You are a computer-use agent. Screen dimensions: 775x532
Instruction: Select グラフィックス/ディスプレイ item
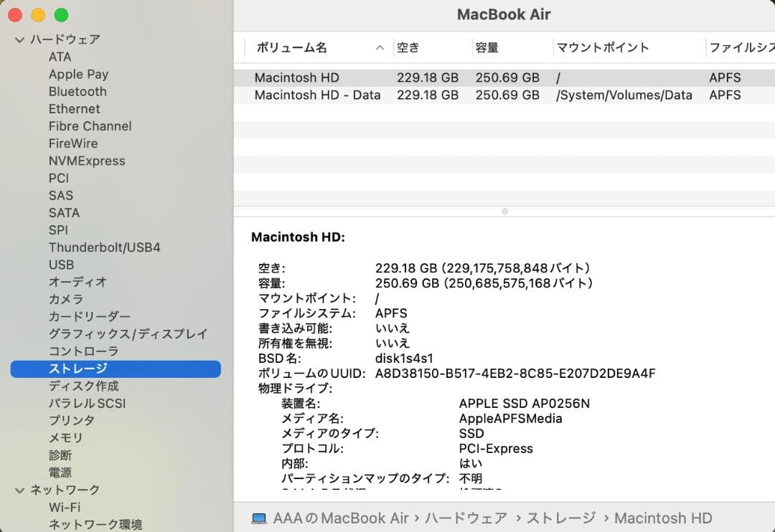128,334
